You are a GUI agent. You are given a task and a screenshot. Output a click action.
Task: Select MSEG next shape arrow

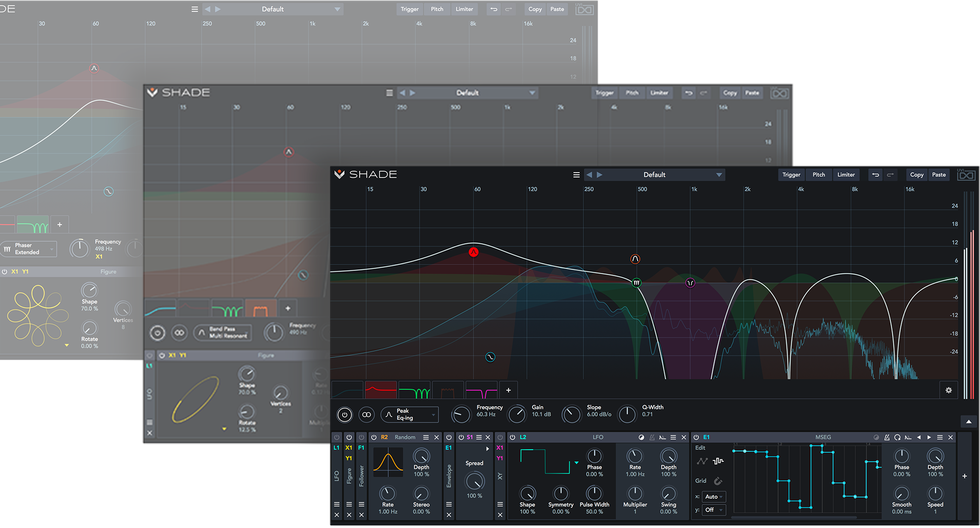point(929,437)
